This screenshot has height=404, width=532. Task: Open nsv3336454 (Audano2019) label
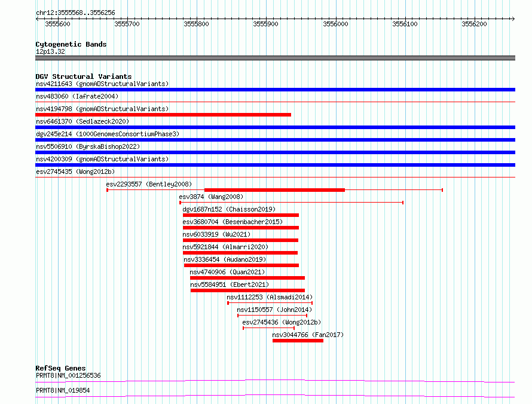click(x=225, y=259)
